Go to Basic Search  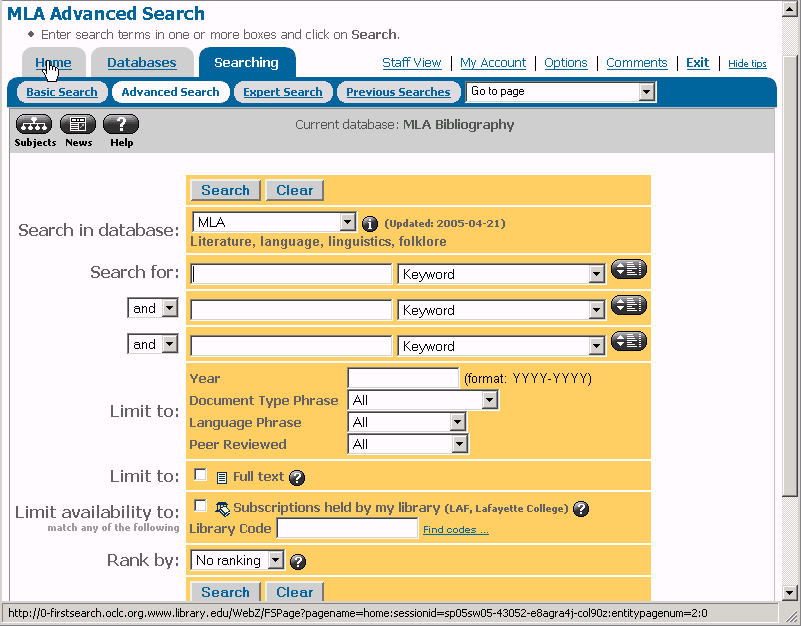[x=62, y=92]
